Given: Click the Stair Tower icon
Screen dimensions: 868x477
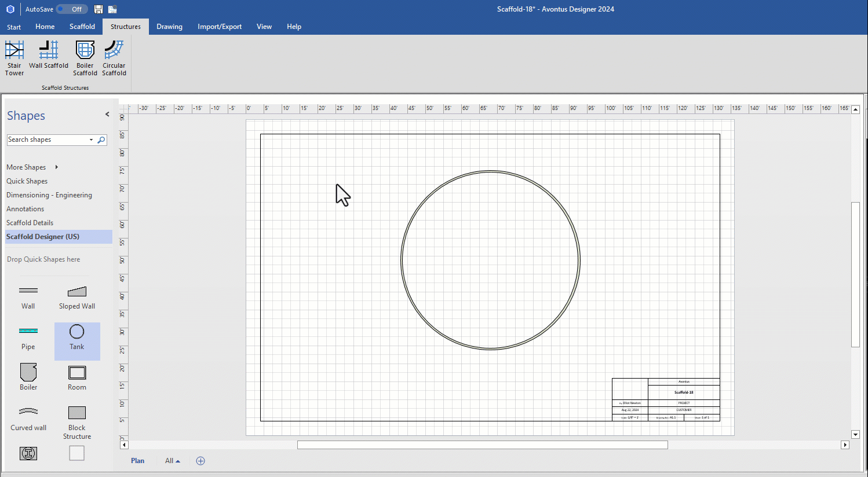Looking at the screenshot, I should tap(14, 51).
